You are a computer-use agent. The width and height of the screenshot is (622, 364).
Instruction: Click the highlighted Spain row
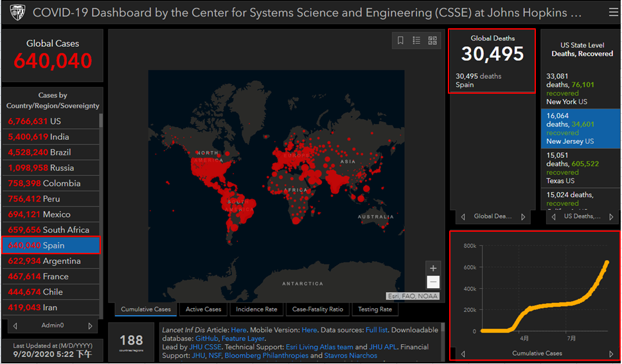(x=51, y=245)
